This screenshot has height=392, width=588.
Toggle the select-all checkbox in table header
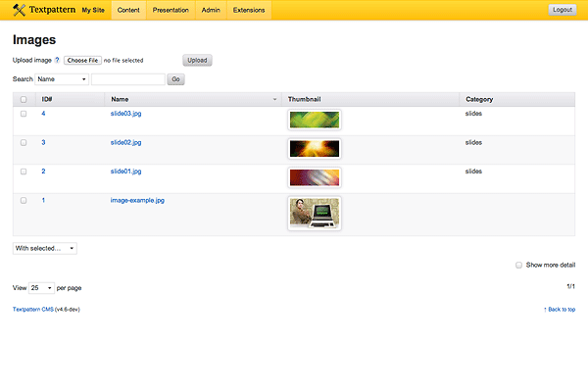tap(24, 99)
